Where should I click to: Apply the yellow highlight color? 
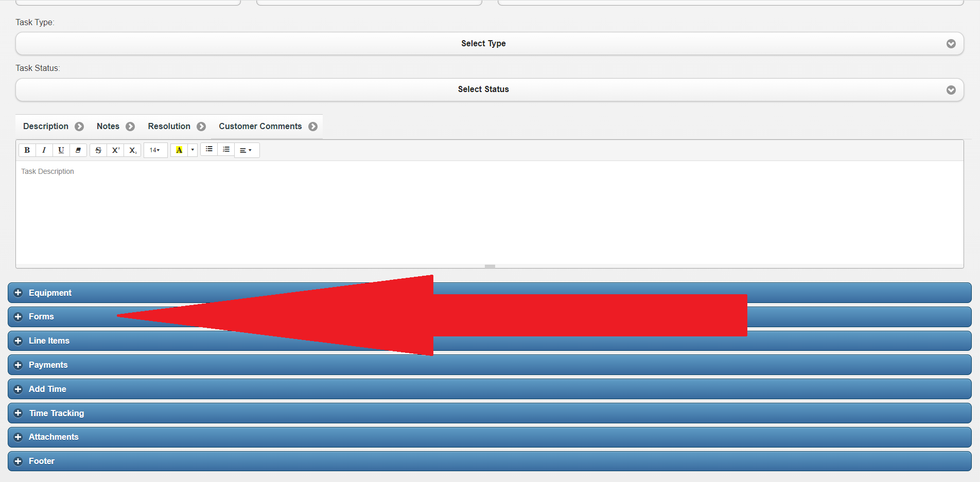point(179,150)
